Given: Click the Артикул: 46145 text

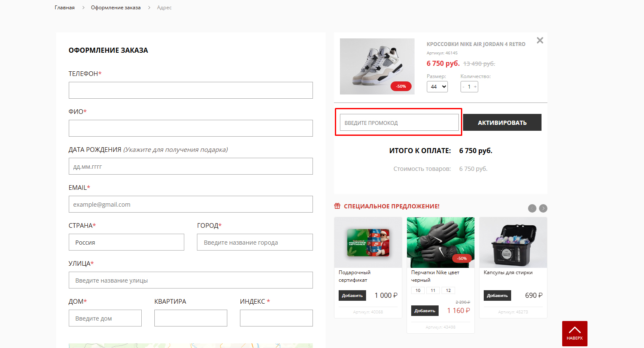Looking at the screenshot, I should [442, 53].
